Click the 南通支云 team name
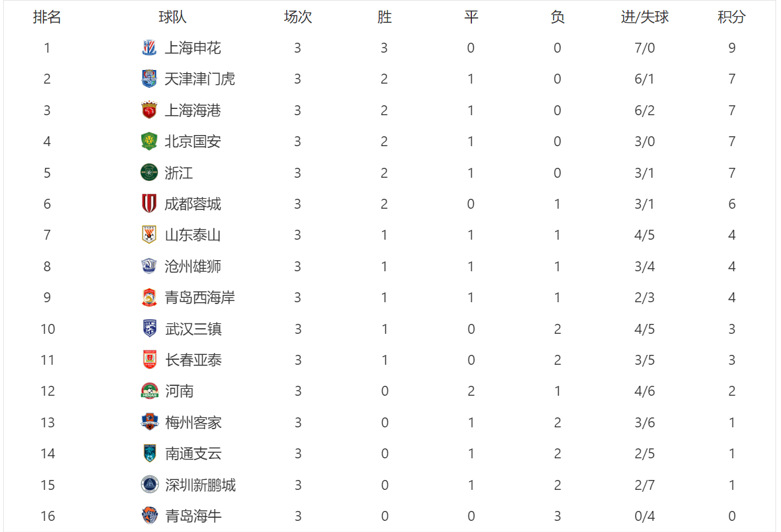The image size is (781, 532). (x=194, y=453)
